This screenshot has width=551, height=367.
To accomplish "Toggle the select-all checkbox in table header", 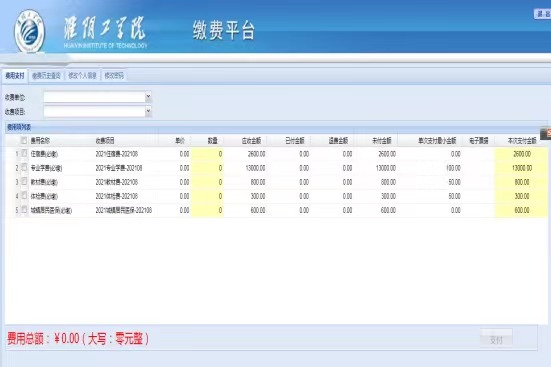I will (24, 140).
